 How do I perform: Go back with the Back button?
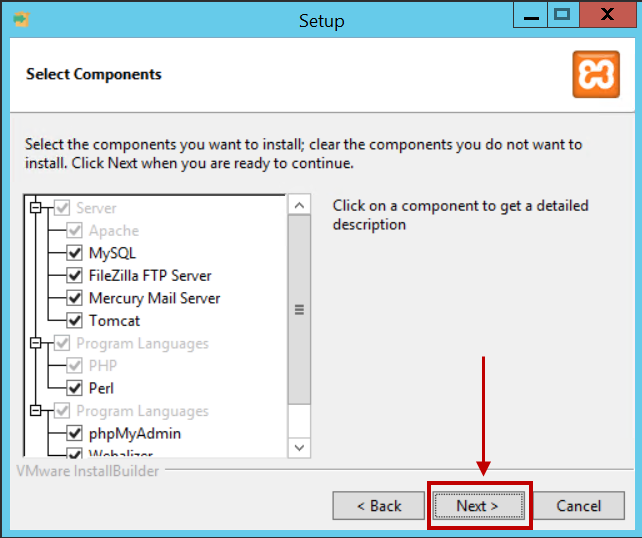pyautogui.click(x=379, y=506)
